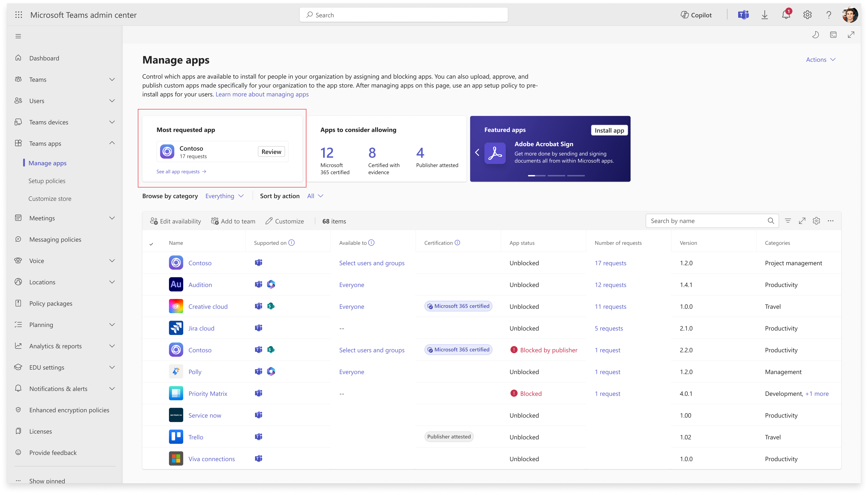Open the user profile avatar
Image resolution: width=868 pixels, height=494 pixels.
point(850,15)
